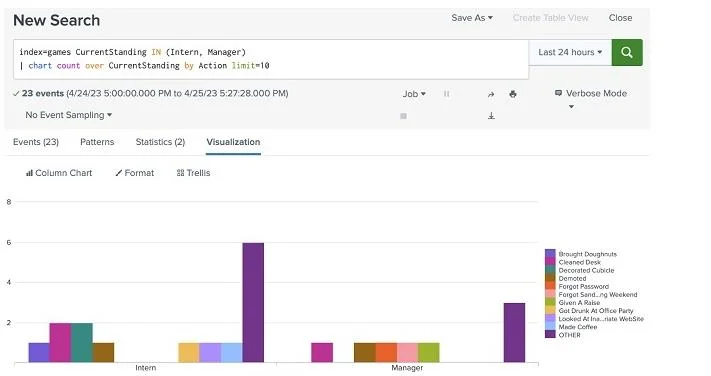This screenshot has height=376, width=711.
Task: Open the Patterns tab
Action: (x=97, y=142)
